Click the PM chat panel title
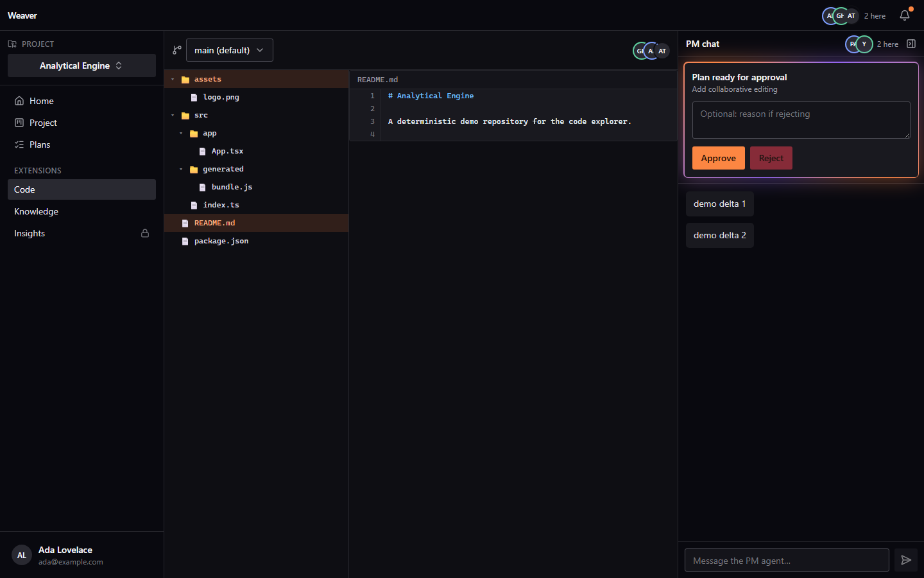Viewport: 924px width, 578px height. [x=703, y=44]
